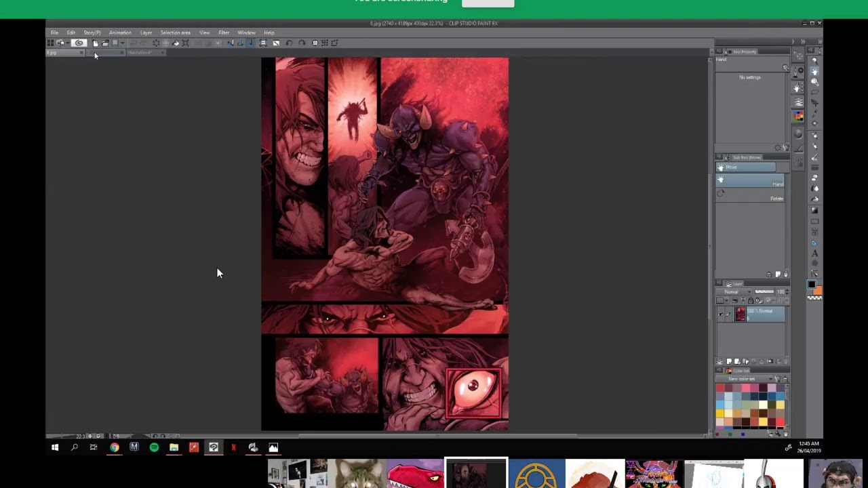
Task: Open the Normal blending mode dropdown
Action: pos(735,291)
